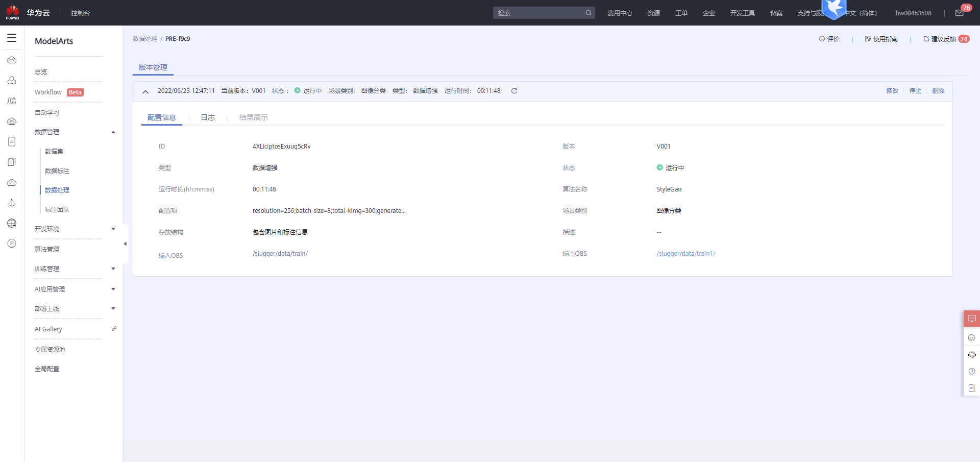Viewport: 980px width, 462px height.
Task: Expand the 训练管理 menu arrow
Action: click(x=113, y=269)
